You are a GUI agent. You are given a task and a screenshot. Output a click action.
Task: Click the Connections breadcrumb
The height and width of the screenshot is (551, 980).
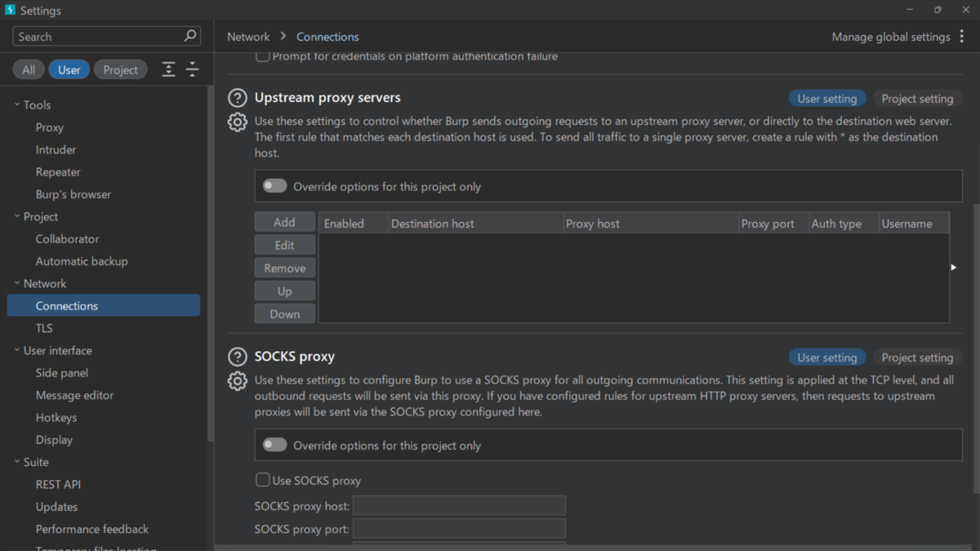tap(327, 37)
